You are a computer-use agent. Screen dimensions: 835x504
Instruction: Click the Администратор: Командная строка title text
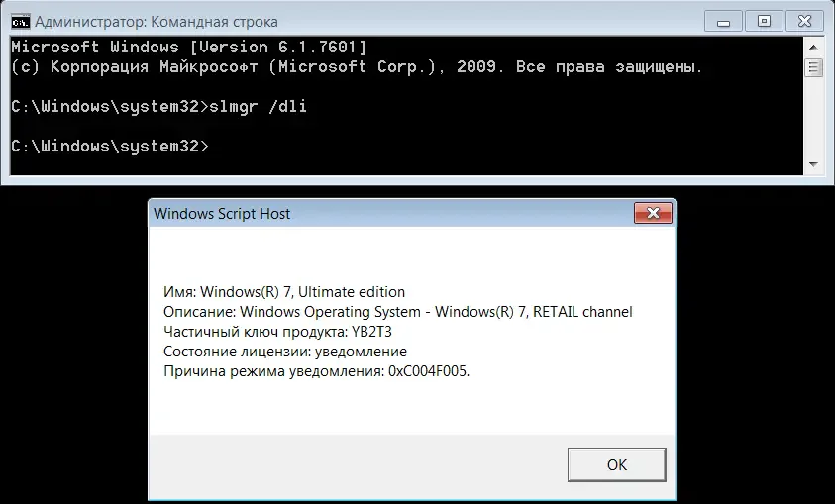157,22
